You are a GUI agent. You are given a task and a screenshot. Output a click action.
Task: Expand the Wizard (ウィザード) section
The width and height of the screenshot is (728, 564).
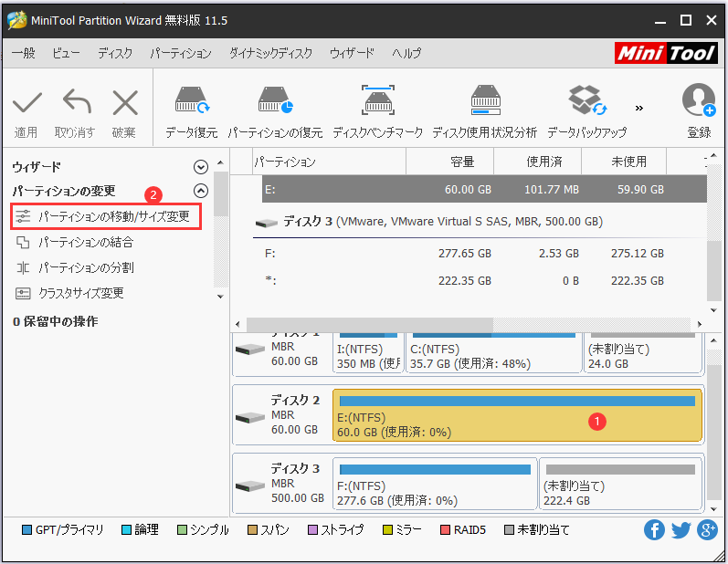click(201, 167)
